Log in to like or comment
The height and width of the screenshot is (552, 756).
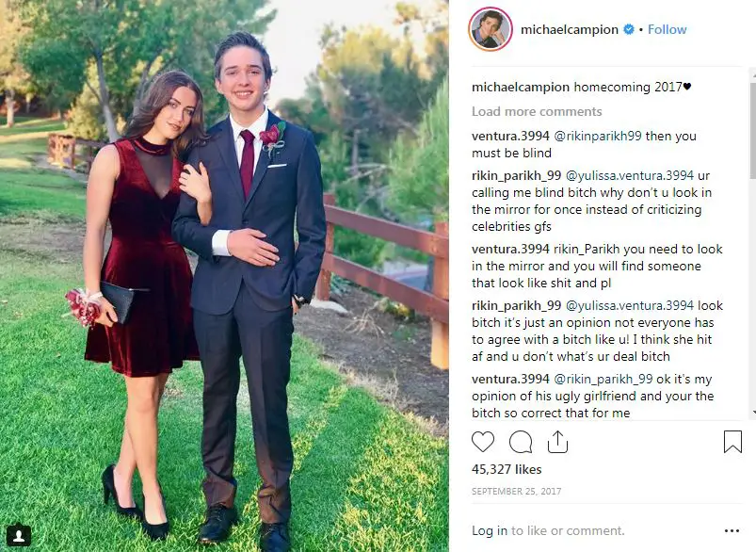point(490,530)
